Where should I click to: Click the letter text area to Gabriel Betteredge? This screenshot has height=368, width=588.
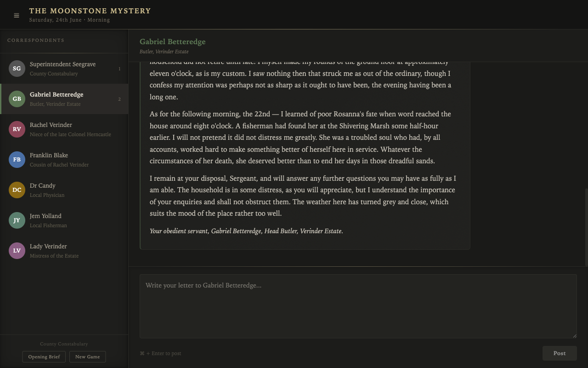click(x=358, y=306)
